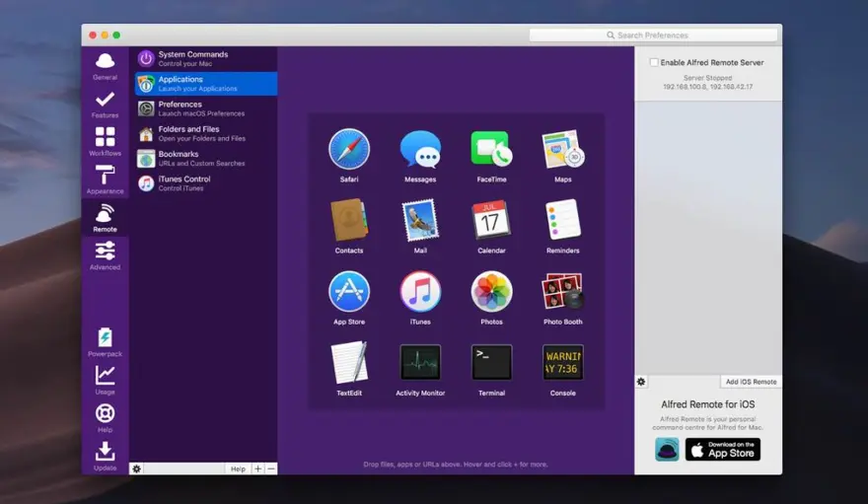Select the Remote sidebar tab
Screen dimensions: 868x504
click(x=105, y=218)
